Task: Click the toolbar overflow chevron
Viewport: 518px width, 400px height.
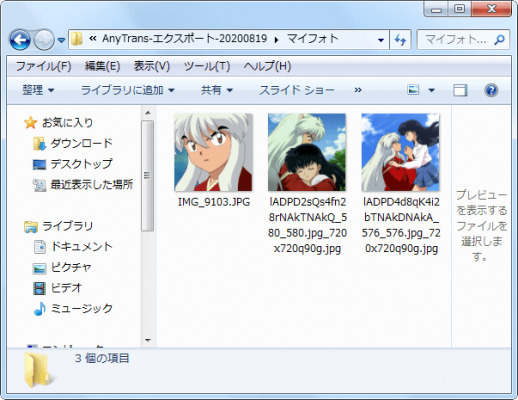Action: coord(358,90)
